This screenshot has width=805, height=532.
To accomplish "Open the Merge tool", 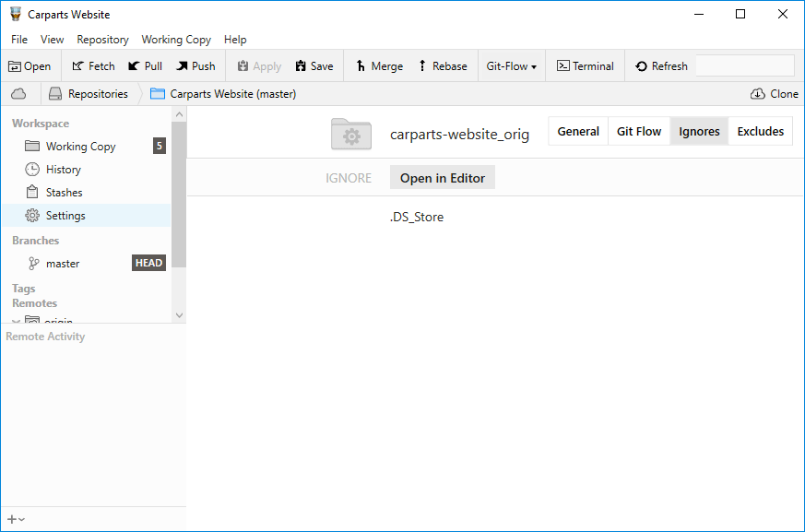I will click(378, 65).
